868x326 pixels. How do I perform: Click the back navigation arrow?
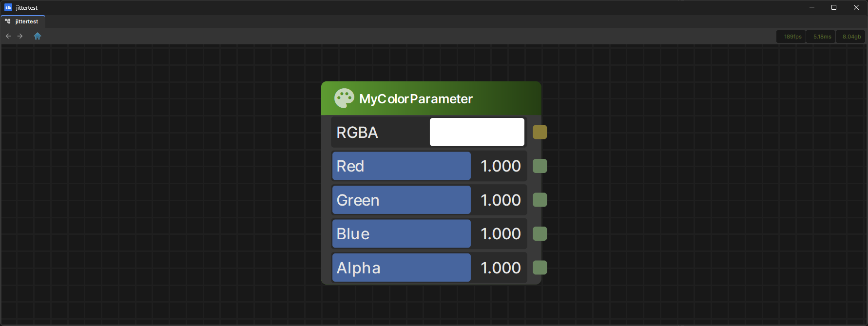click(8, 36)
